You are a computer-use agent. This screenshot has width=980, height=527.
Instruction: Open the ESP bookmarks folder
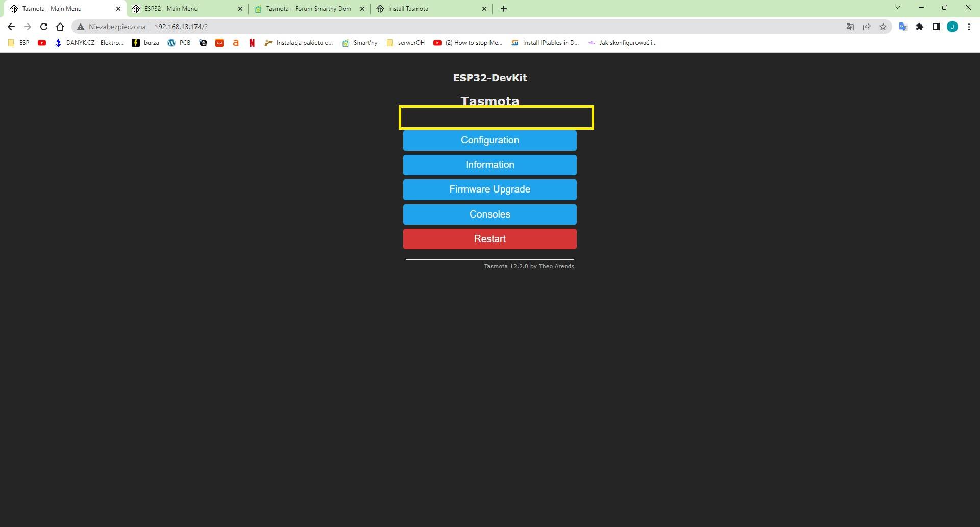point(19,43)
